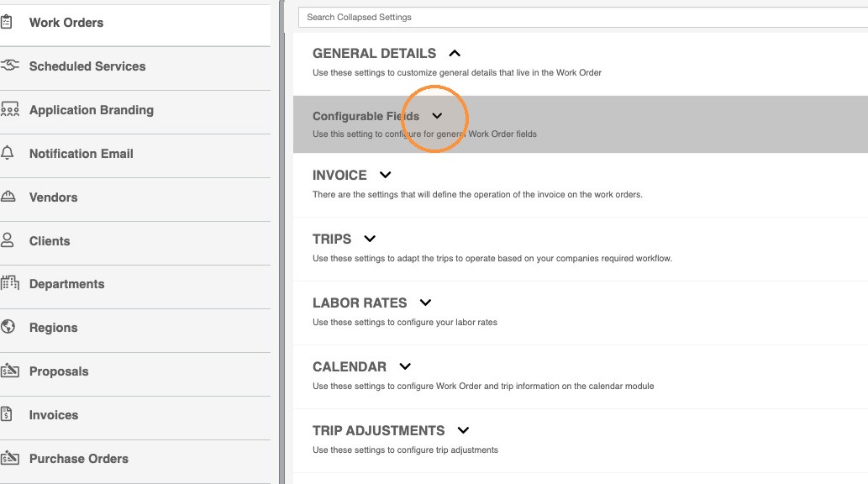The image size is (868, 484).
Task: Click the Application Branding people icon
Action: 9,109
